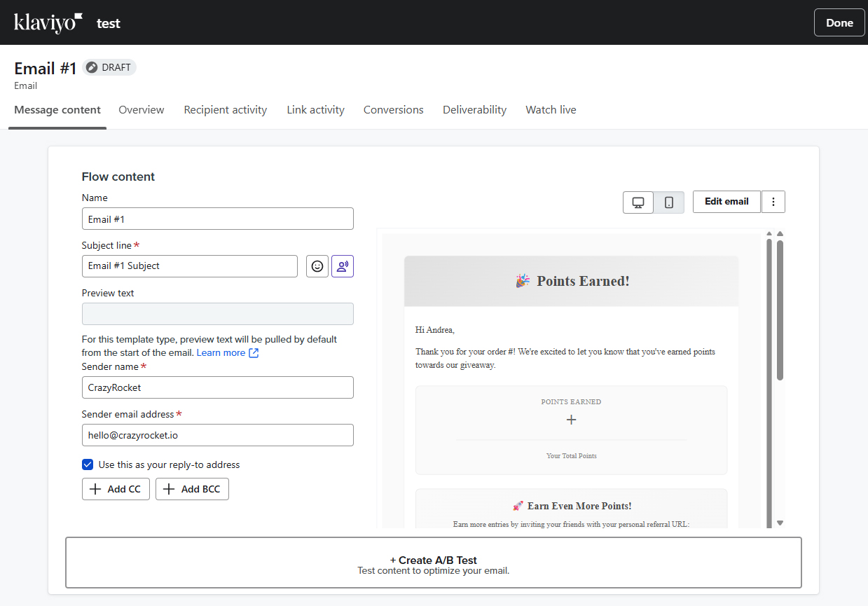The image size is (868, 606).
Task: Switch to mobile preview mode
Action: coord(669,202)
